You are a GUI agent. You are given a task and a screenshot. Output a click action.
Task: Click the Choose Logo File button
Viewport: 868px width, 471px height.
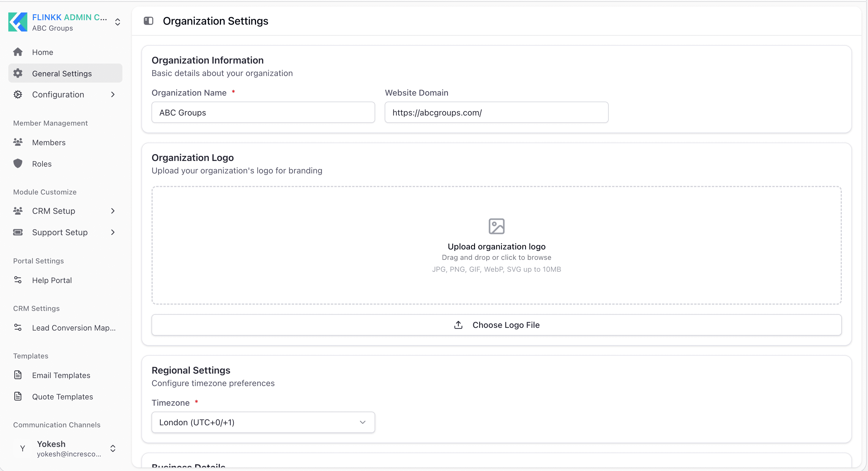click(496, 325)
